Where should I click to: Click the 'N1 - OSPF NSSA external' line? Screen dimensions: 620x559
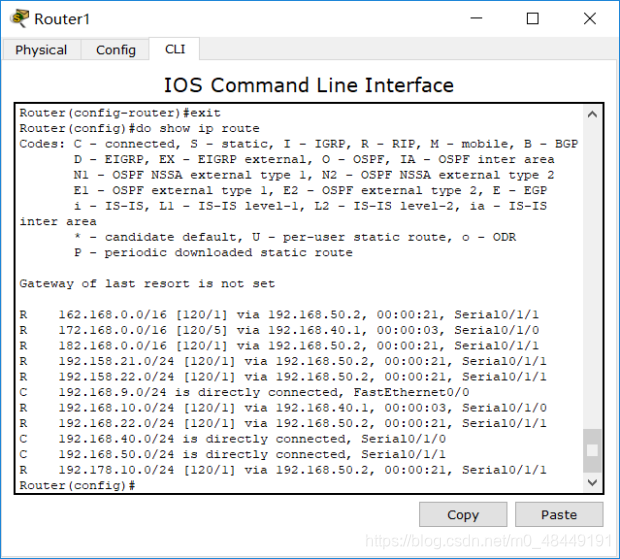[x=314, y=175]
